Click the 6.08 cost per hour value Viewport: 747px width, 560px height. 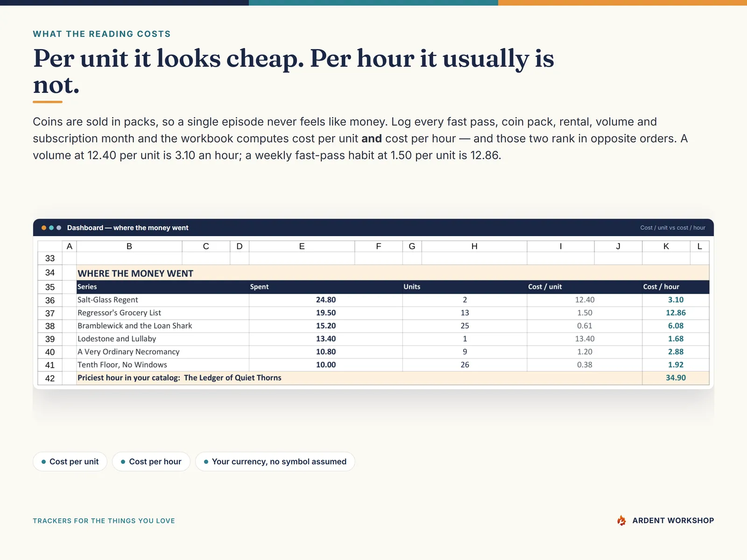coord(676,326)
